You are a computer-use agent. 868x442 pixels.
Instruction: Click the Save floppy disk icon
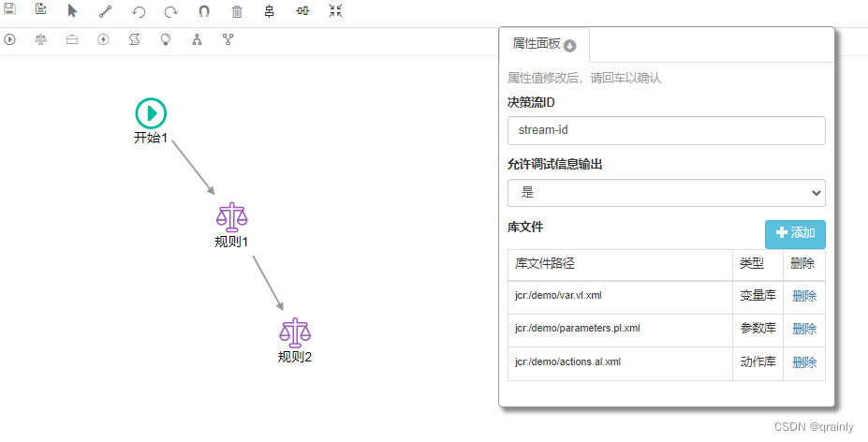9,8
